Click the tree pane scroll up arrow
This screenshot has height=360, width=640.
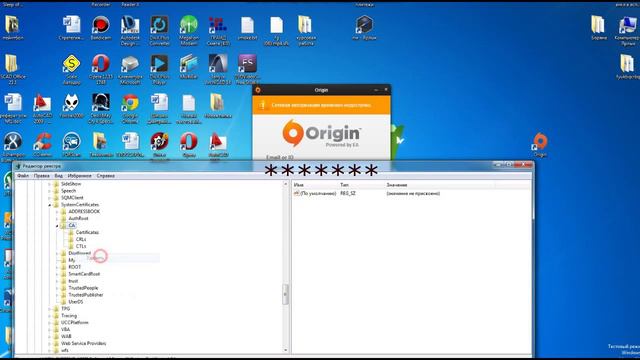[x=285, y=184]
